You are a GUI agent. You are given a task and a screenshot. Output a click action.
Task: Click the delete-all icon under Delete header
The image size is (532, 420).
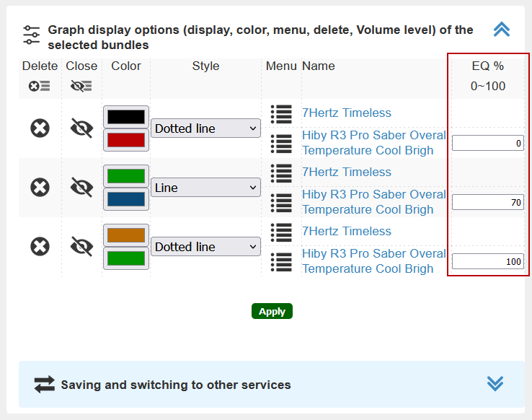pyautogui.click(x=40, y=86)
